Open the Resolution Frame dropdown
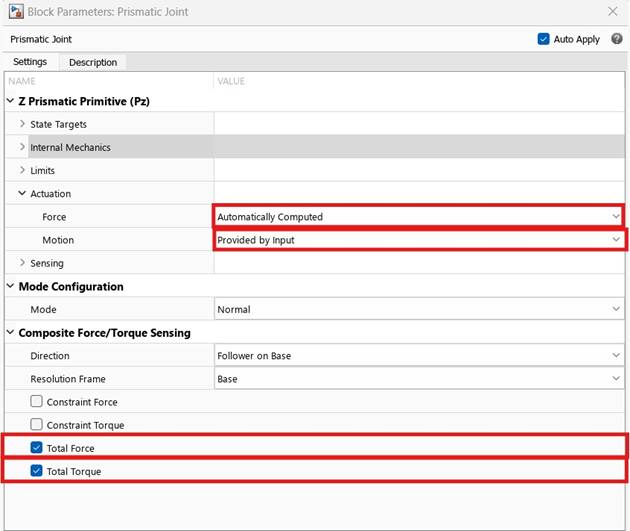630x531 pixels. 418,379
